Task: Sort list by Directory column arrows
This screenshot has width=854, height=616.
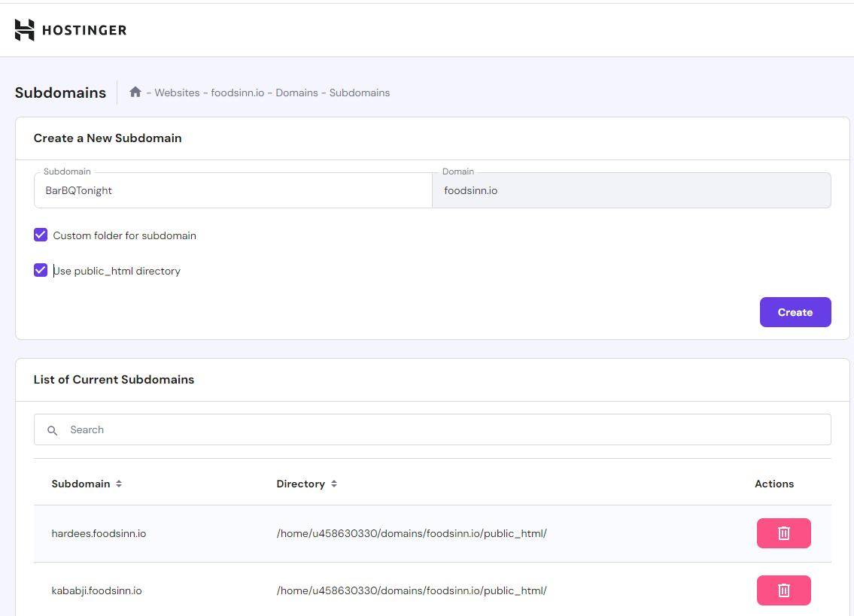Action: pyautogui.click(x=334, y=484)
